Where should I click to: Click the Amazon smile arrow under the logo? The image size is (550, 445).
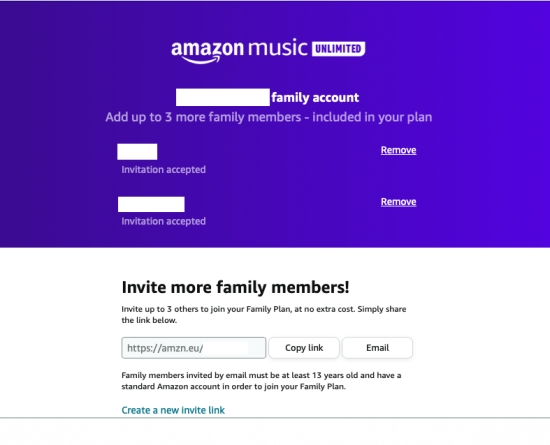click(x=201, y=60)
